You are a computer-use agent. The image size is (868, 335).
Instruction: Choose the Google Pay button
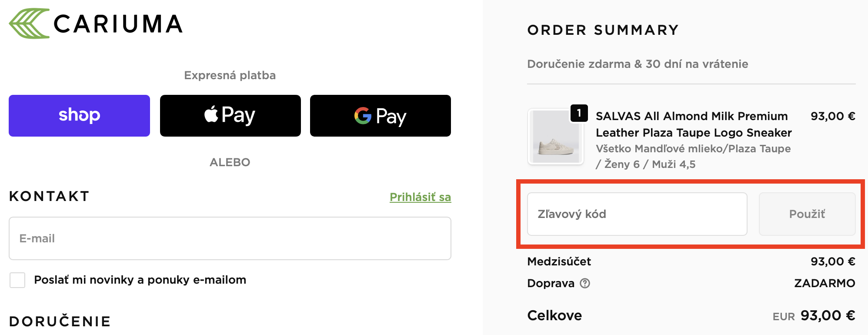[380, 116]
